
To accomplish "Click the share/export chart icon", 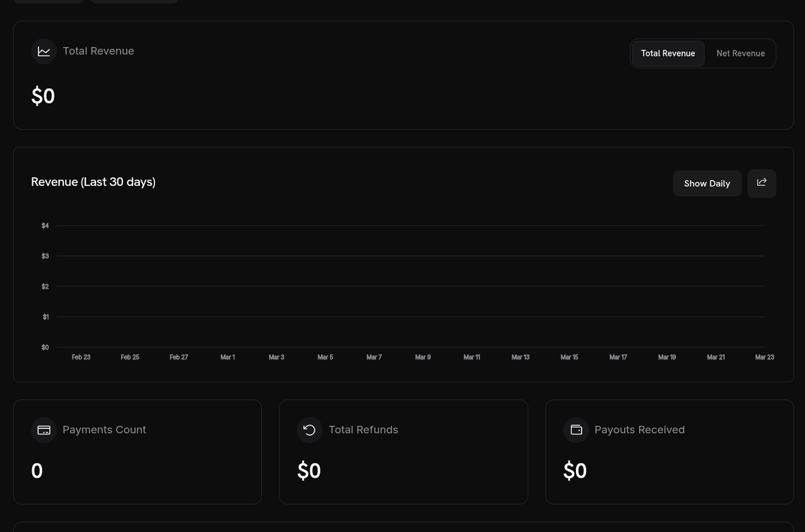I will coord(761,183).
